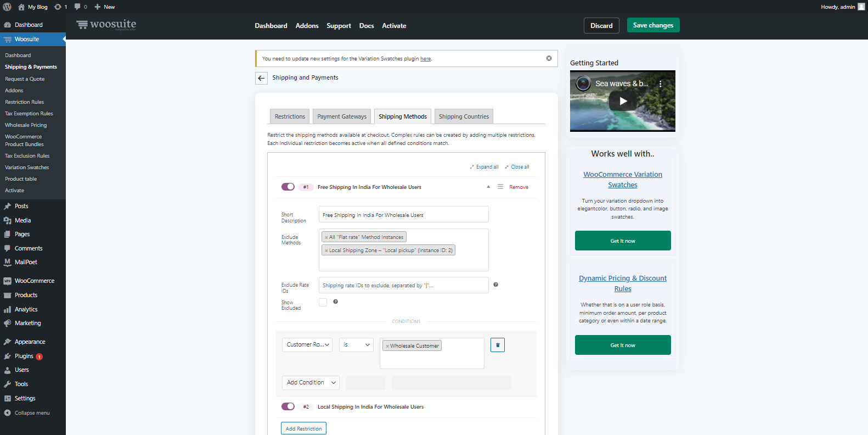This screenshot has height=435, width=868.
Task: Go back with the arrow button
Action: click(x=261, y=78)
